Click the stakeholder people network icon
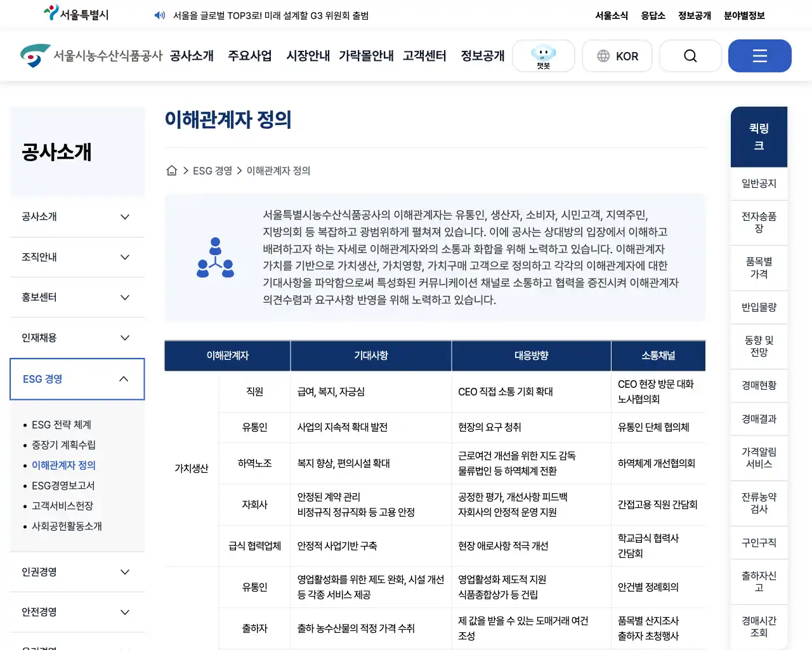Viewport: 812px width, 650px height. click(216, 258)
